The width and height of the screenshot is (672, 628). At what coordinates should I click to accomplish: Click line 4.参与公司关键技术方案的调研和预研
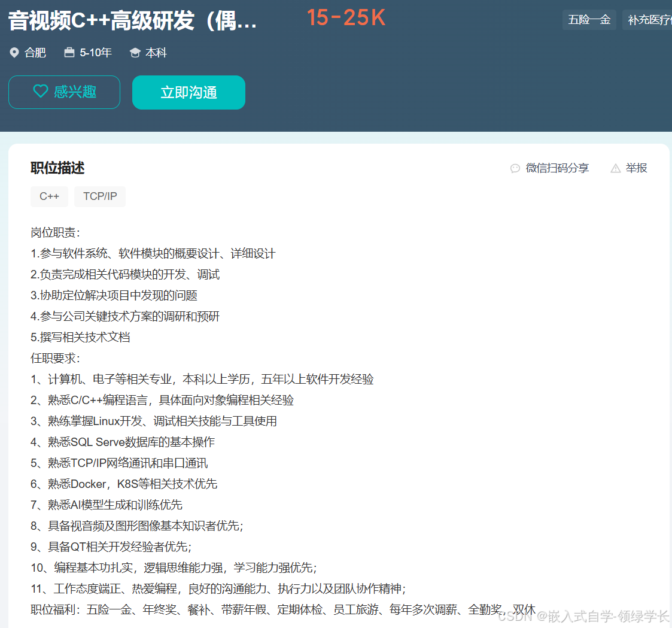click(x=124, y=316)
